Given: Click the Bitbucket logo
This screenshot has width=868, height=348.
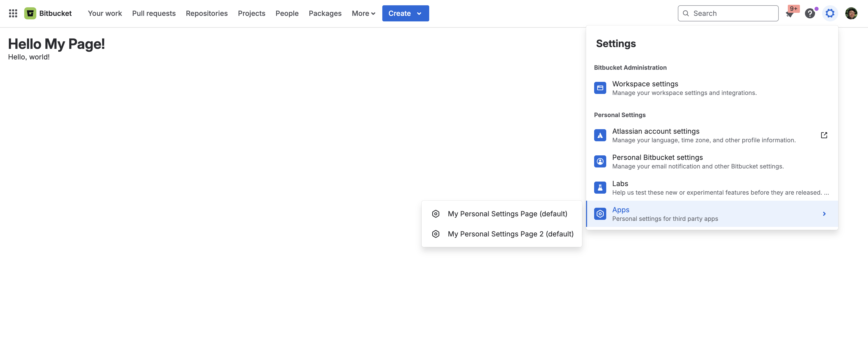Looking at the screenshot, I should point(30,13).
